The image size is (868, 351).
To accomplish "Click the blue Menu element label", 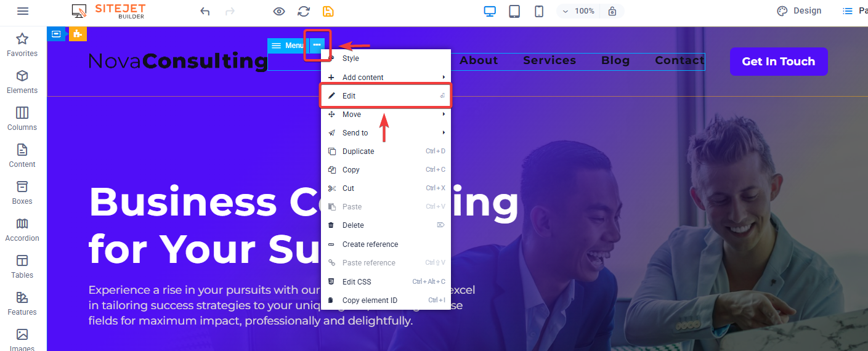I will [x=288, y=46].
